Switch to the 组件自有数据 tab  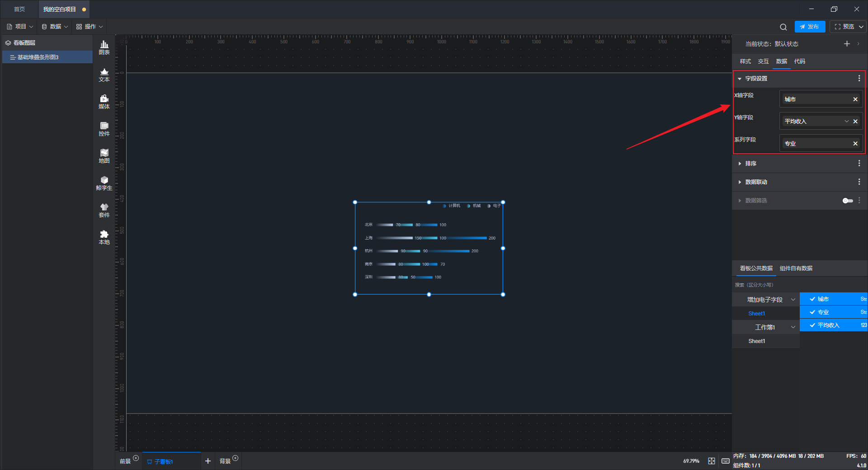point(796,268)
